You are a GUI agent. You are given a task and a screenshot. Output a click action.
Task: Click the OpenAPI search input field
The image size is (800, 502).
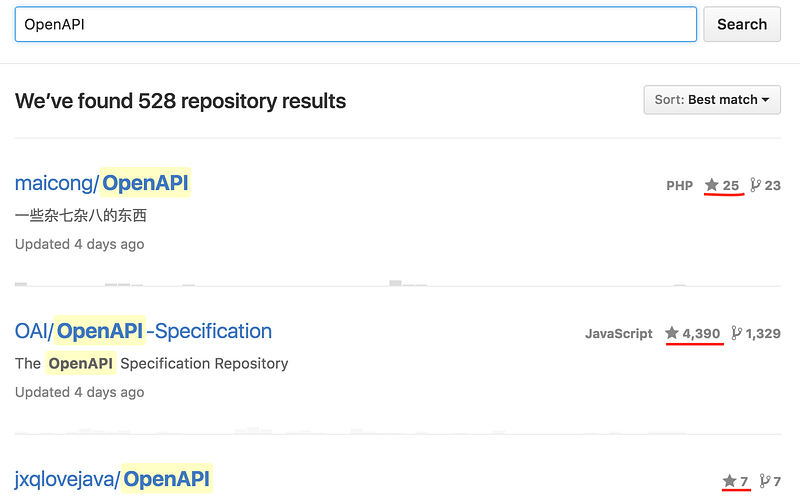pyautogui.click(x=355, y=25)
